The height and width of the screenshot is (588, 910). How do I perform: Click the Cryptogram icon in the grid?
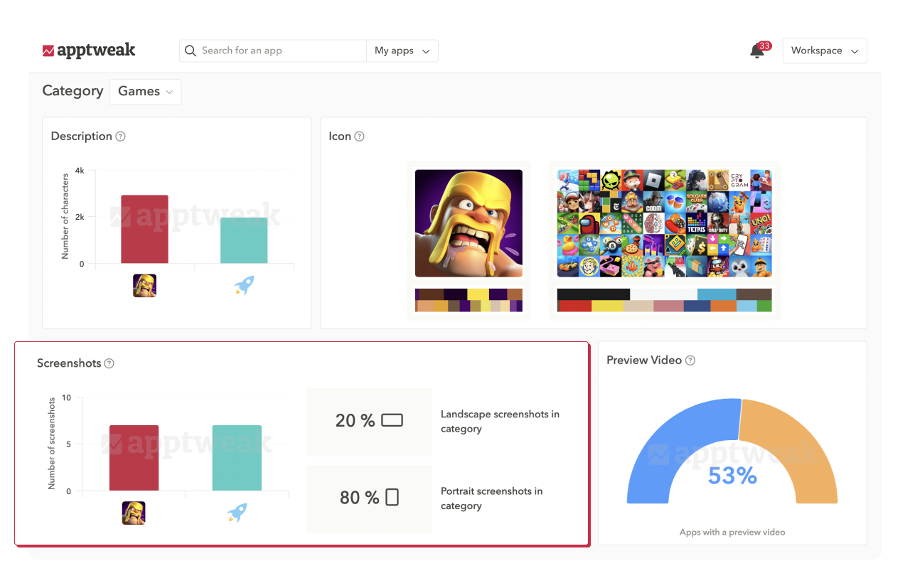point(739,181)
